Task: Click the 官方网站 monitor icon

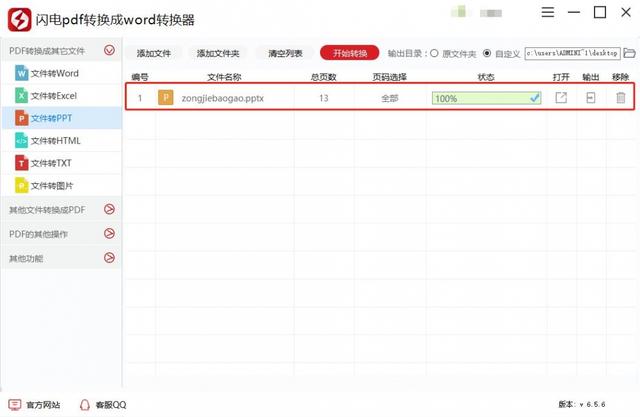Action: coord(14,405)
